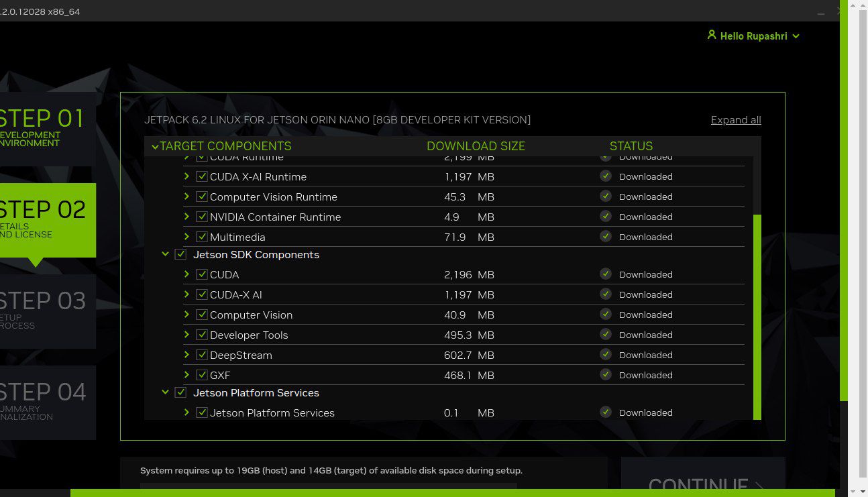This screenshot has width=868, height=497.
Task: Go to Step 01 Development Environment
Action: click(44, 129)
